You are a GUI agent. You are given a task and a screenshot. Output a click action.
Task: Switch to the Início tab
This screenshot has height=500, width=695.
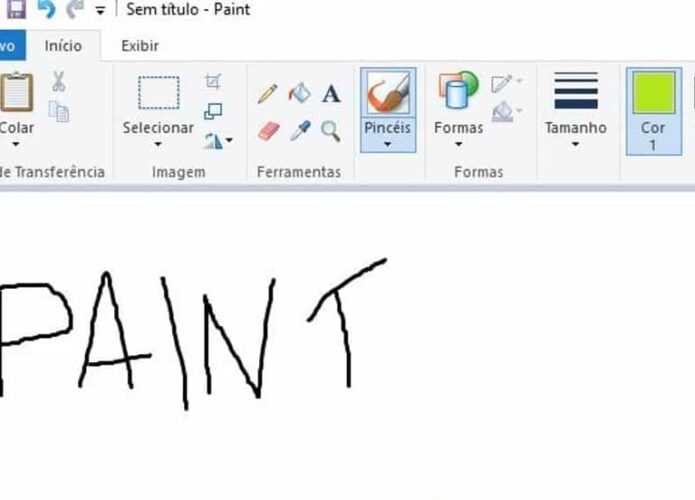pyautogui.click(x=63, y=46)
